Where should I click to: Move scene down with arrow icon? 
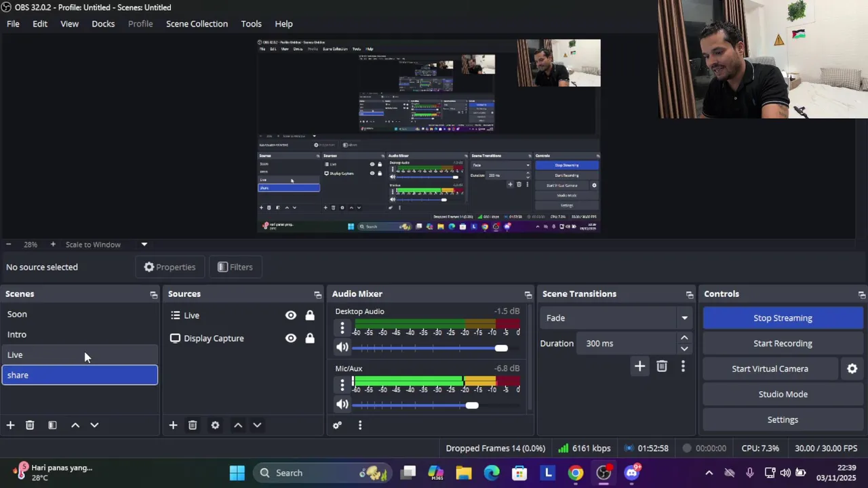pyautogui.click(x=94, y=425)
